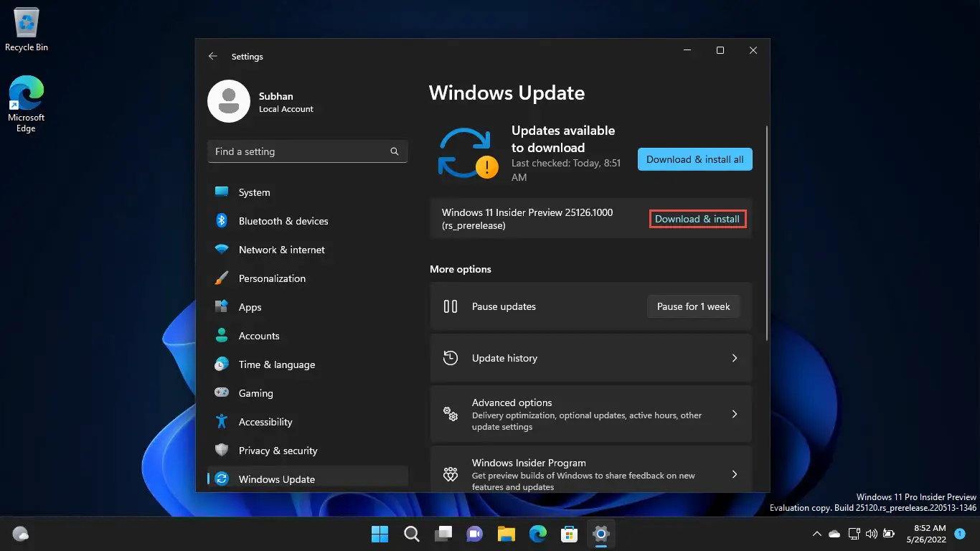Open Accounts settings page

pyautogui.click(x=308, y=336)
